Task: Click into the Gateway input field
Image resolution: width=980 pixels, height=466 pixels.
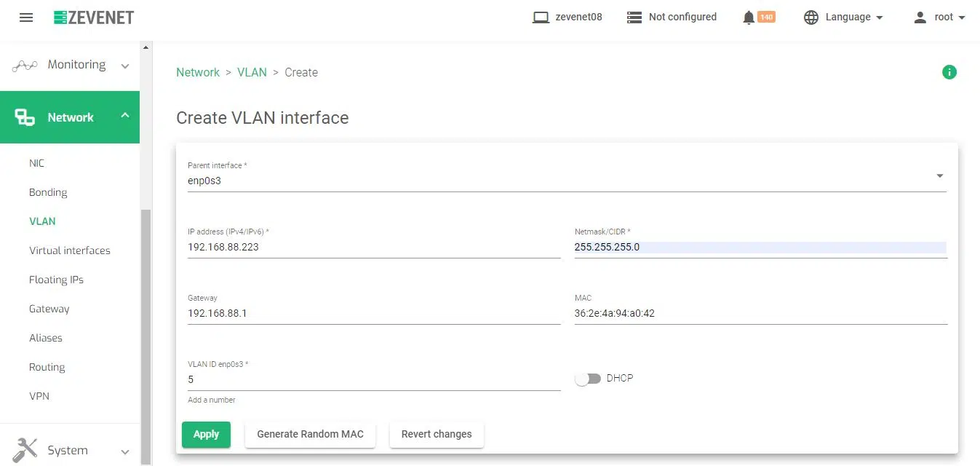Action: point(374,314)
